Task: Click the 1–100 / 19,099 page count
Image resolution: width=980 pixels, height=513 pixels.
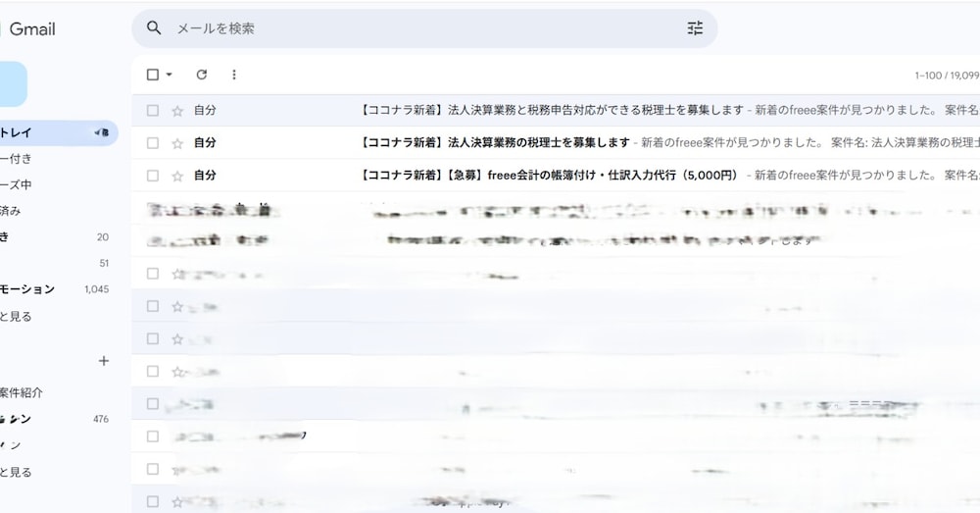Action: pyautogui.click(x=947, y=76)
